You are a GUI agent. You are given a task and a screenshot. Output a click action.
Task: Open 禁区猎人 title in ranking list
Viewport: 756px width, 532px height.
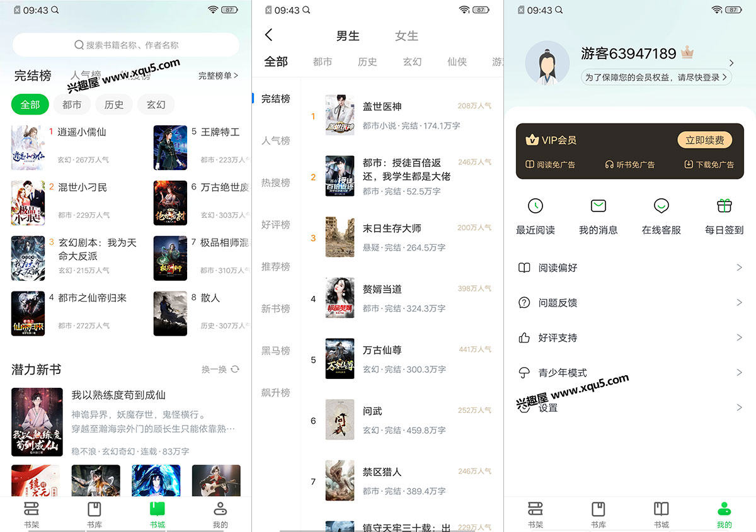click(382, 472)
